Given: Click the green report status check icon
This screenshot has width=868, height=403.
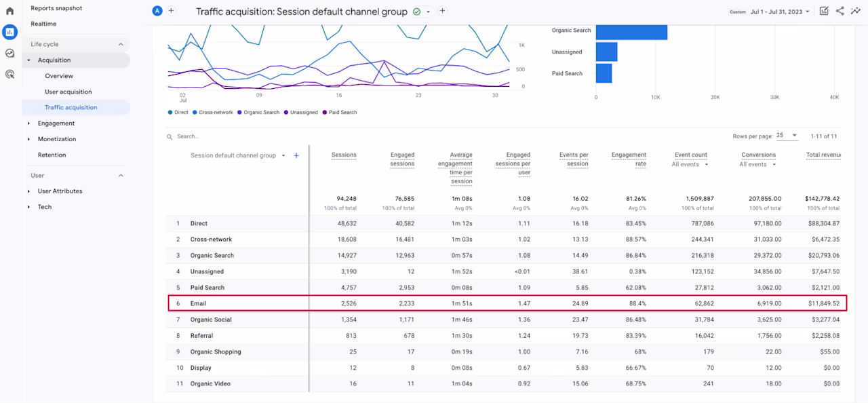Looking at the screenshot, I should (x=416, y=12).
